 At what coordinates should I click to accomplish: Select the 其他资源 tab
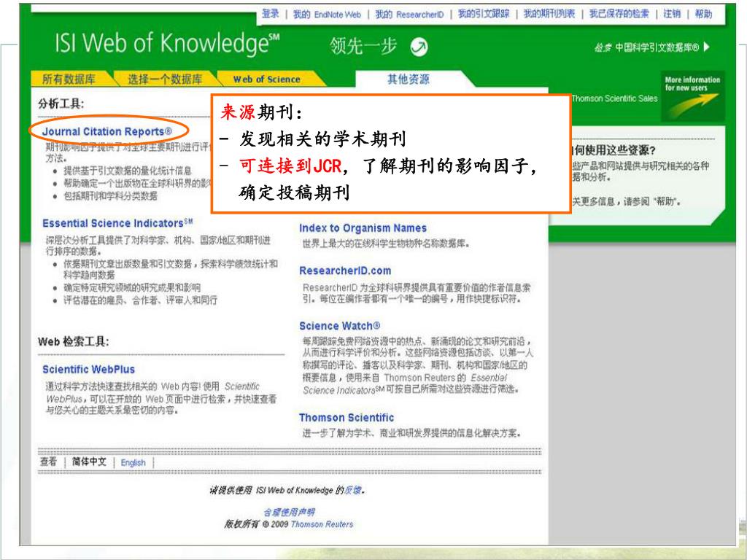[409, 79]
